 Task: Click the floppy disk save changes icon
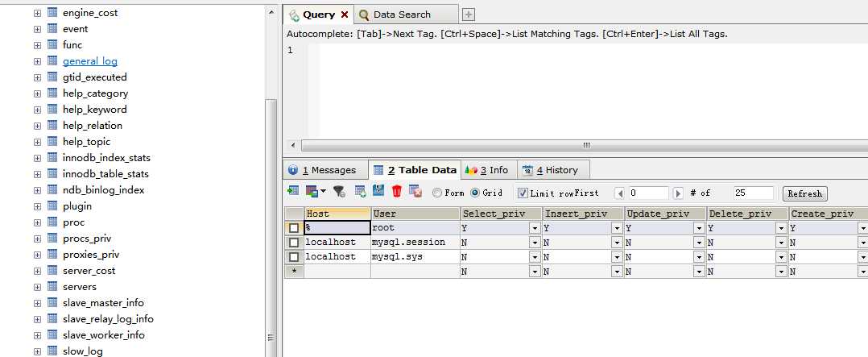(378, 191)
